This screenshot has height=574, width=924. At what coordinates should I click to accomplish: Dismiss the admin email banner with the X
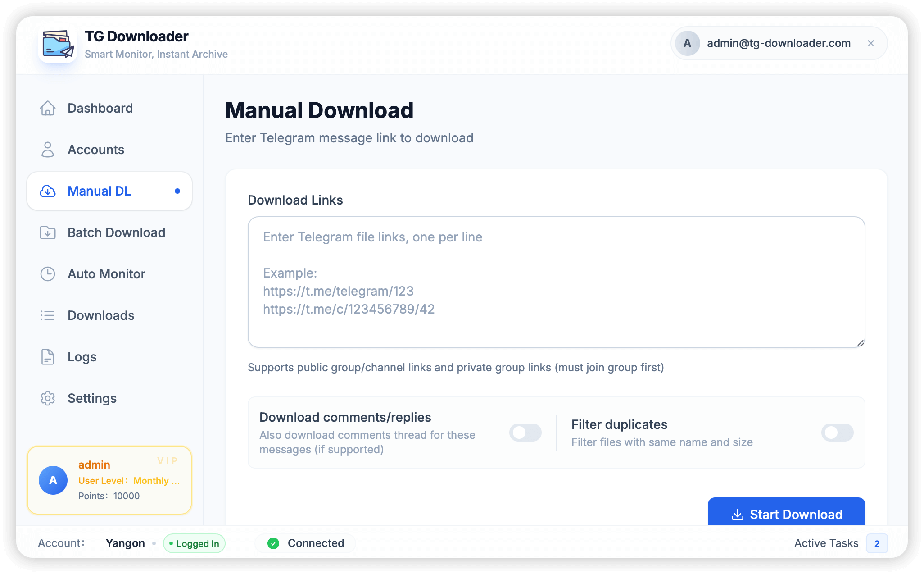click(x=871, y=43)
